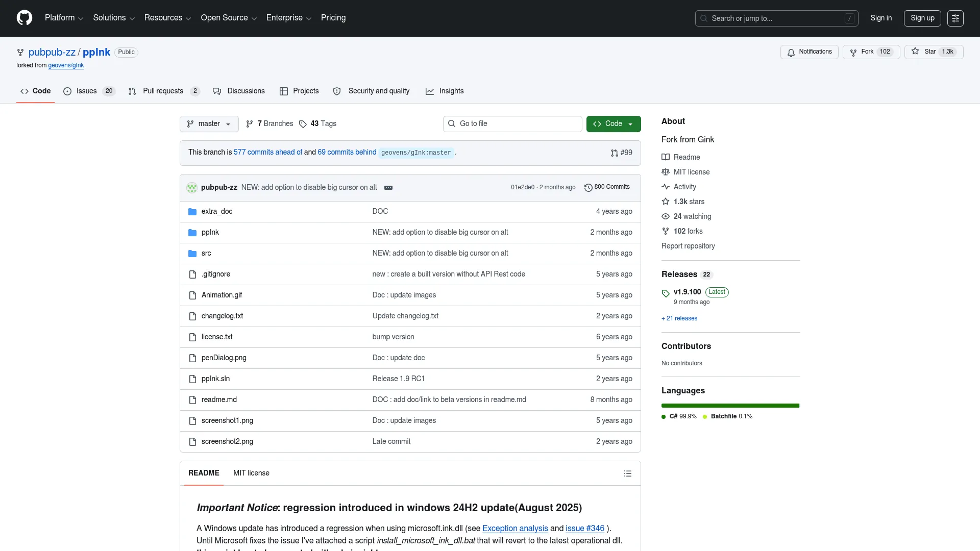
Task: Switch to the Issues tab
Action: pyautogui.click(x=89, y=91)
